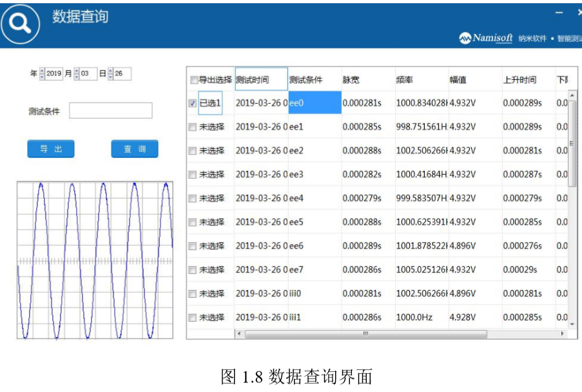Click the 测试时间 column header
Screen dimensions: 582x392
261,80
